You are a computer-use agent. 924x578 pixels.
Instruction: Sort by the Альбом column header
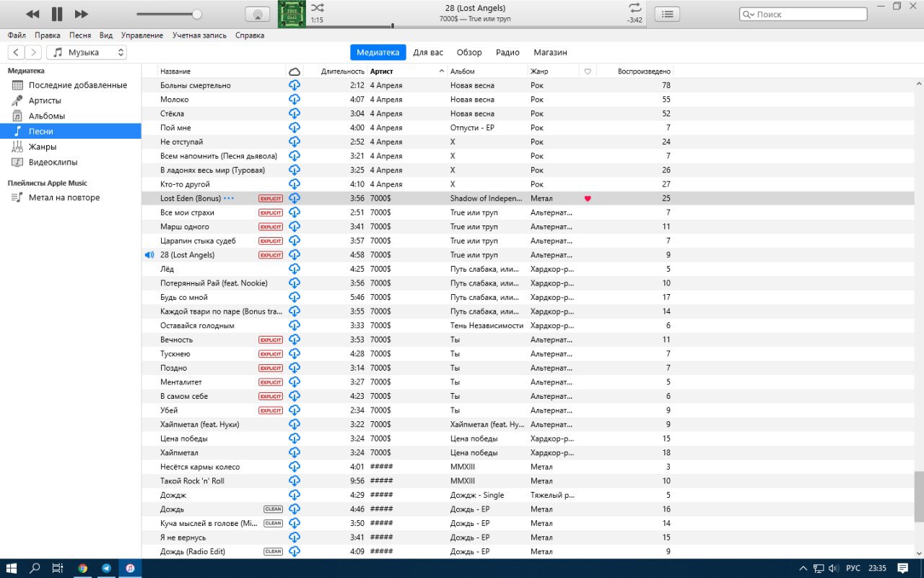(x=487, y=71)
